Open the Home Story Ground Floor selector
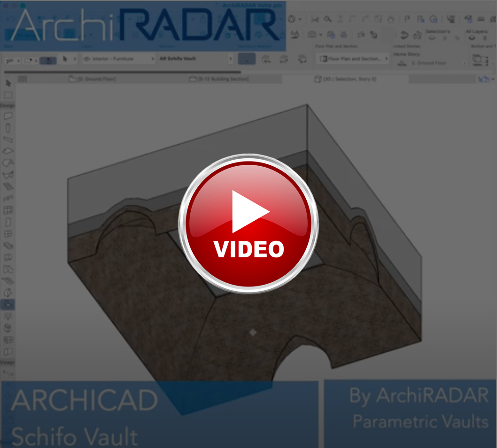This screenshot has width=497, height=448. (x=428, y=62)
